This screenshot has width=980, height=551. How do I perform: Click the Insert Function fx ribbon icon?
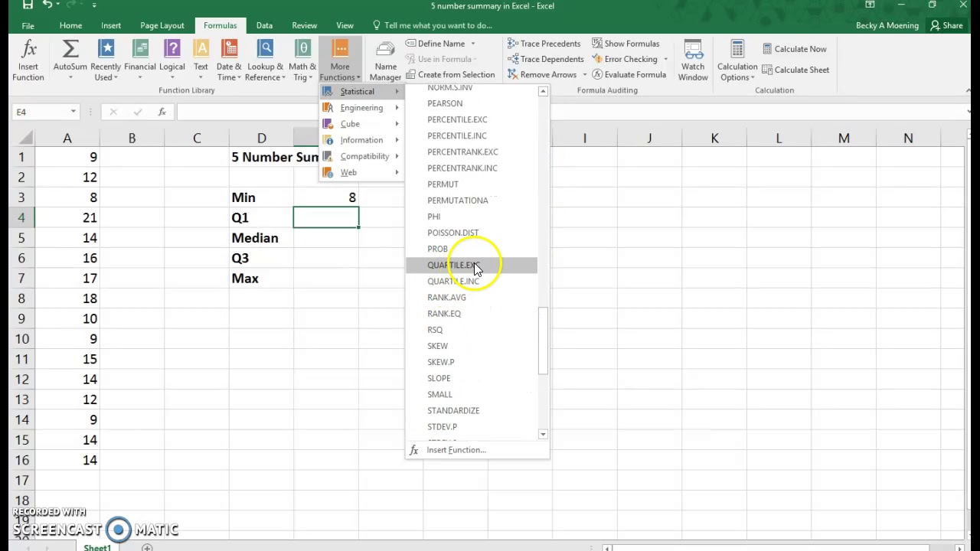click(x=28, y=61)
